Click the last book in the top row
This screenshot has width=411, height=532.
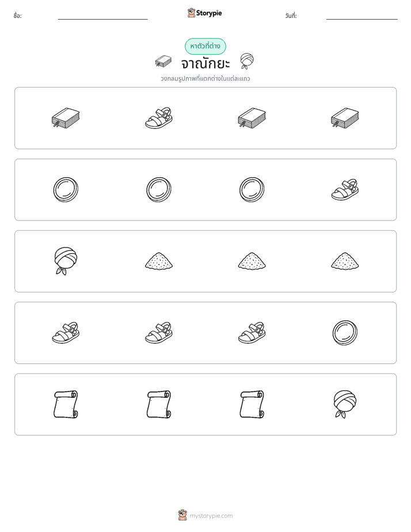(345, 118)
